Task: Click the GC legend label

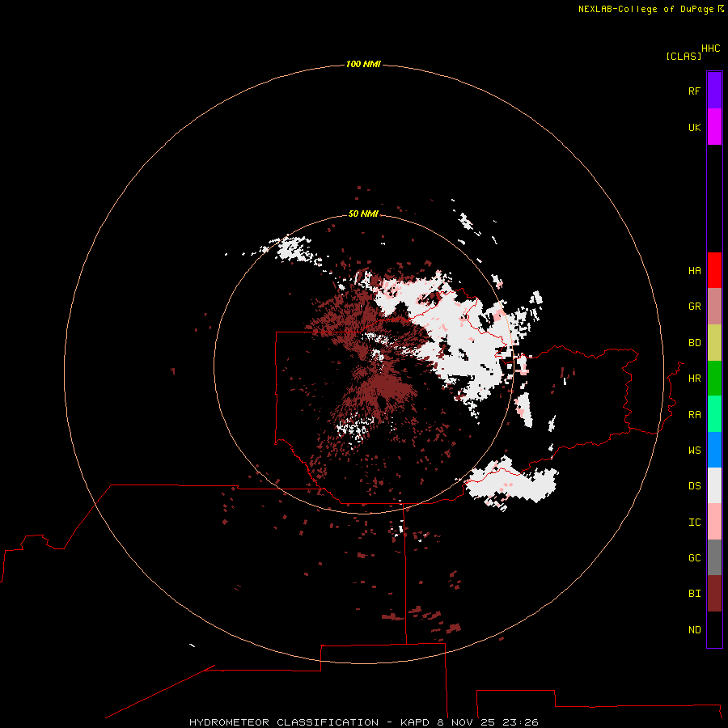Action: pos(694,558)
